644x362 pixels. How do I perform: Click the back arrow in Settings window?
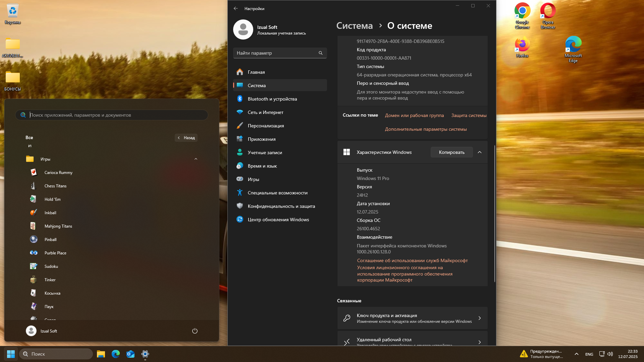coord(236,8)
